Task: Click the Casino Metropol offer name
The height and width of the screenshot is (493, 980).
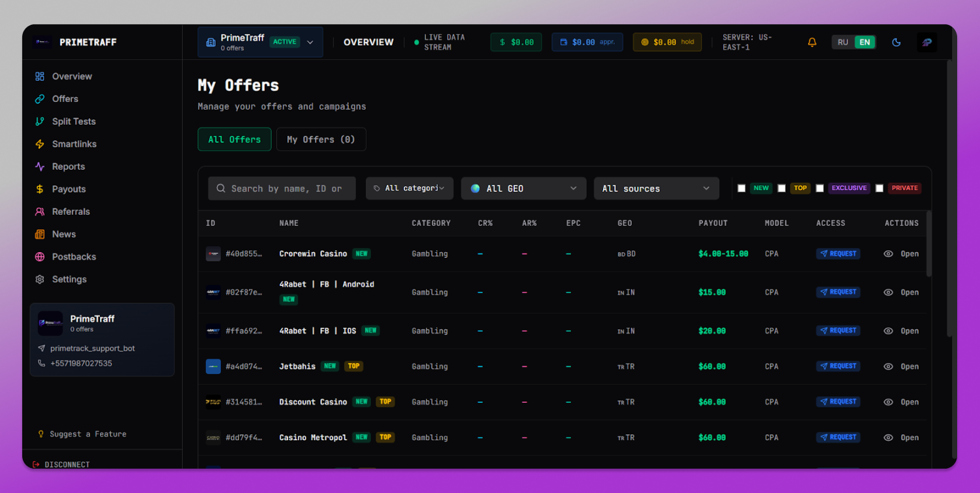Action: point(313,437)
